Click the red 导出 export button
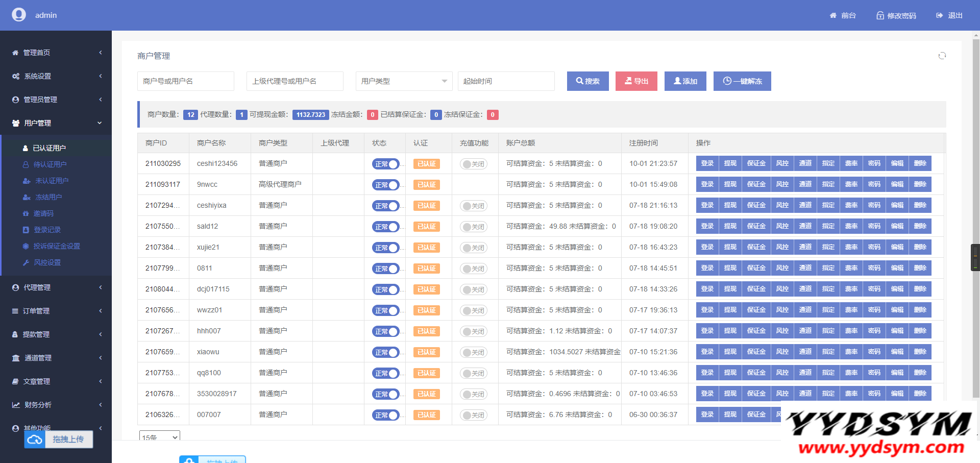 [x=636, y=81]
